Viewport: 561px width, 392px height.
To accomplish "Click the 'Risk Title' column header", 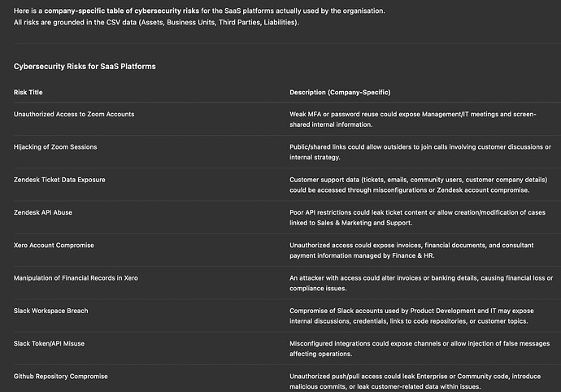I will (28, 92).
